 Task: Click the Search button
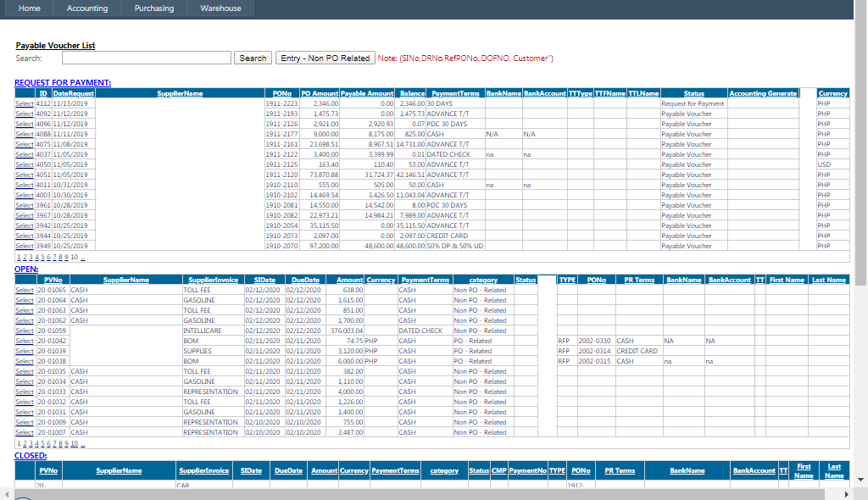[253, 58]
